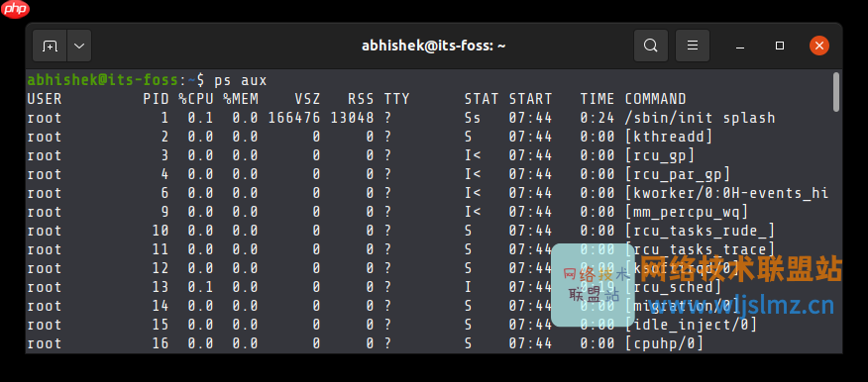Minimize the terminal window
This screenshot has width=868, height=382.
[x=740, y=46]
